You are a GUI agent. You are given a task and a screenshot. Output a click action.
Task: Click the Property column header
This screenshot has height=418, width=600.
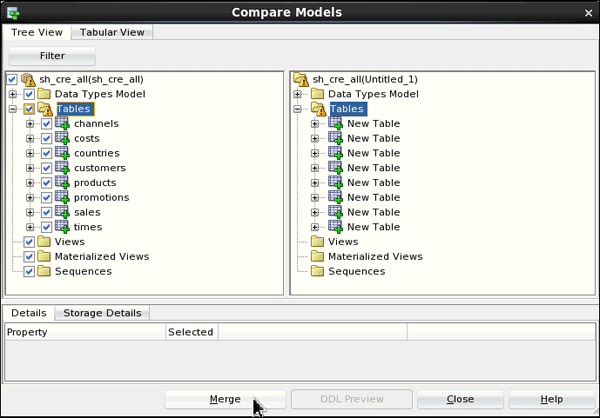coord(85,332)
